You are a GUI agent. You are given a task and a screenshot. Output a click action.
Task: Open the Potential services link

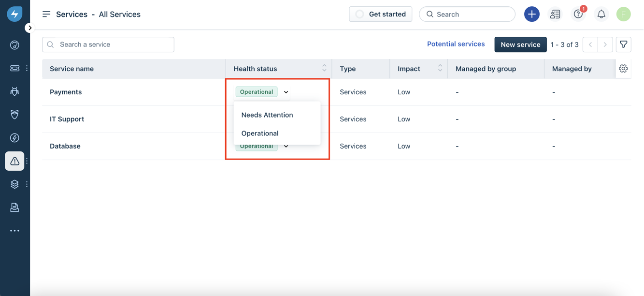456,44
